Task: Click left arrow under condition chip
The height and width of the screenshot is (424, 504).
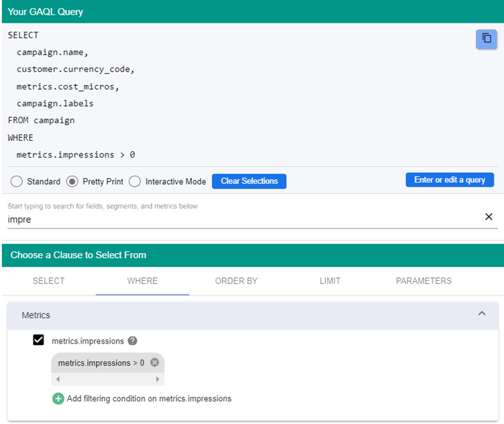Action: pos(58,379)
